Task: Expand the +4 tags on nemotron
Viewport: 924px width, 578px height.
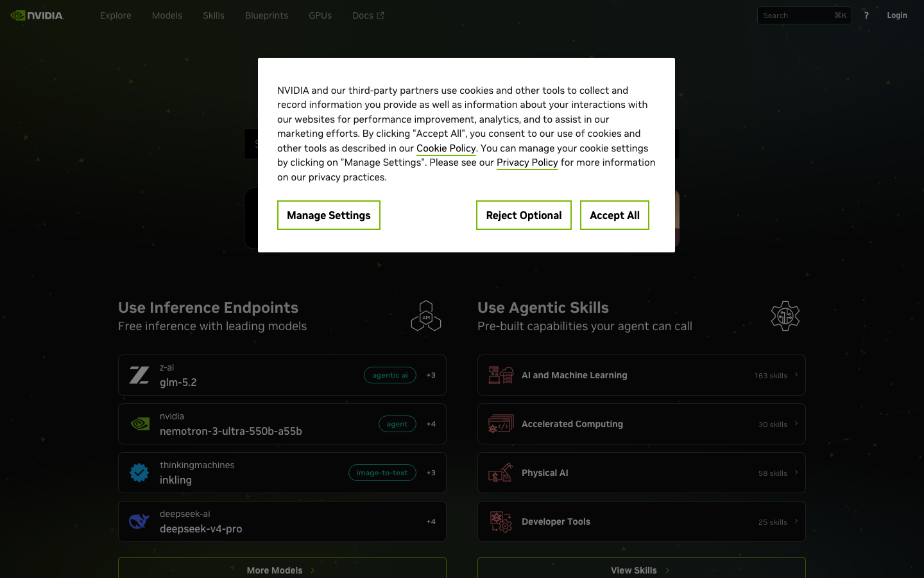Action: 431,424
